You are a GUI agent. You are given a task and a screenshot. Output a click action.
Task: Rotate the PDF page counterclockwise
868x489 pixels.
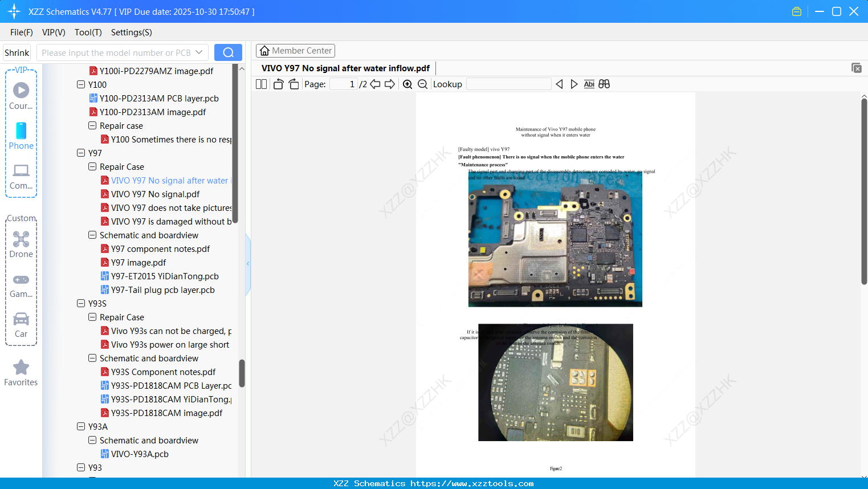click(279, 84)
